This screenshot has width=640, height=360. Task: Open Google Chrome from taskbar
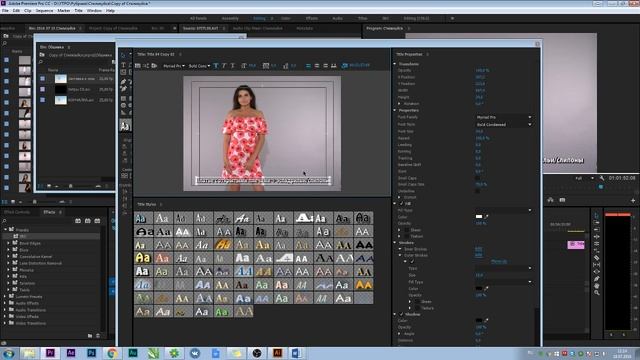[112, 353]
